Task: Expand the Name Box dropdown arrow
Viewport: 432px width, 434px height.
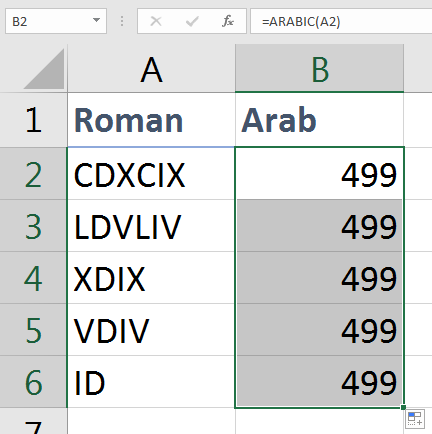Action: (96, 21)
